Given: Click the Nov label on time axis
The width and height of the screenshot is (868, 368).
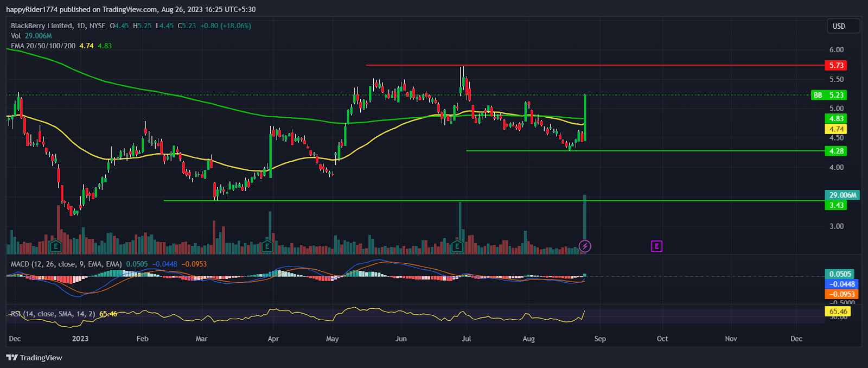Looking at the screenshot, I should coord(731,339).
